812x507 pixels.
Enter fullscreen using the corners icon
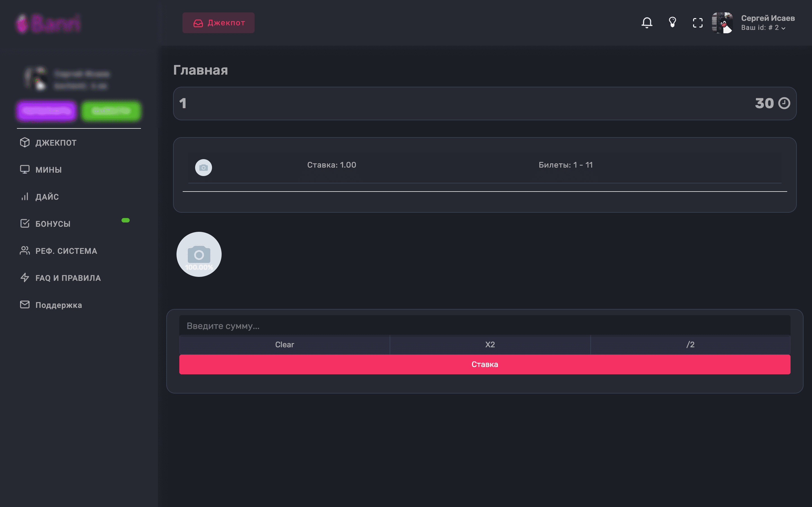698,23
